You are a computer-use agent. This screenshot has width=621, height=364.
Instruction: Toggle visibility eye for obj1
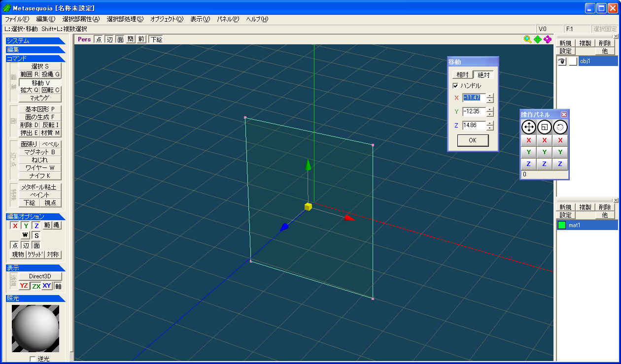561,62
